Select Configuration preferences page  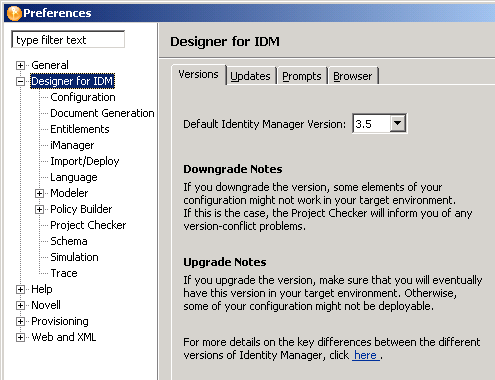(x=83, y=97)
